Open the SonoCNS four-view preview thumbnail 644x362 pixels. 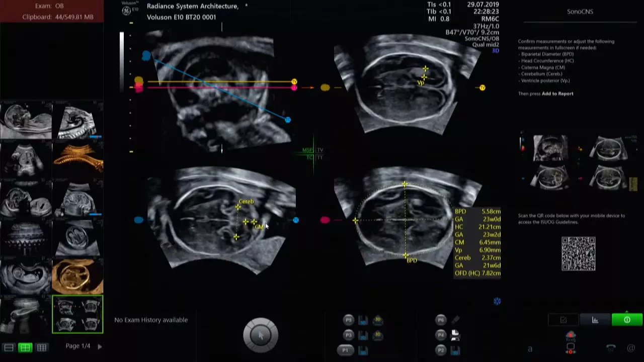pos(579,162)
